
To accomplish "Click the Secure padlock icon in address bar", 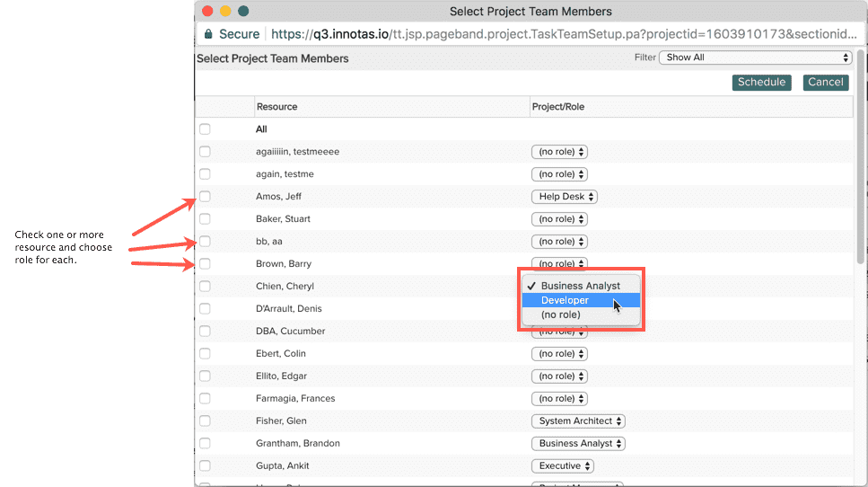I will [208, 34].
